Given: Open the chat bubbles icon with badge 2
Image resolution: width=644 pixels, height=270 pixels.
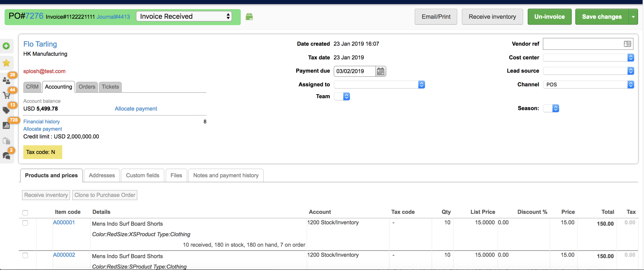Looking at the screenshot, I should [6, 156].
